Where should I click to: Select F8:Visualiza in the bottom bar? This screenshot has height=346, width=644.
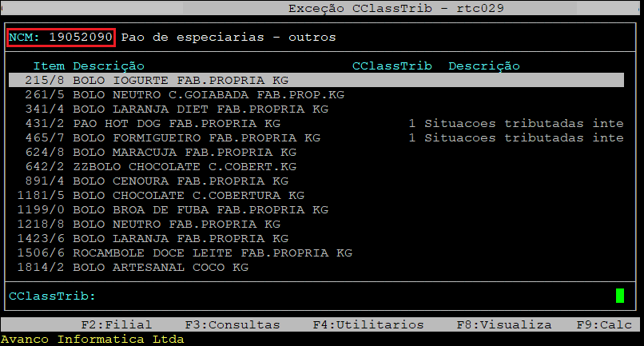coord(503,324)
